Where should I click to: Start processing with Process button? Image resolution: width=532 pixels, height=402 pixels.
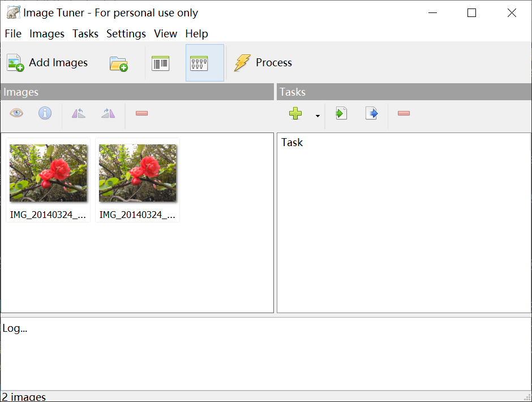[x=263, y=63]
